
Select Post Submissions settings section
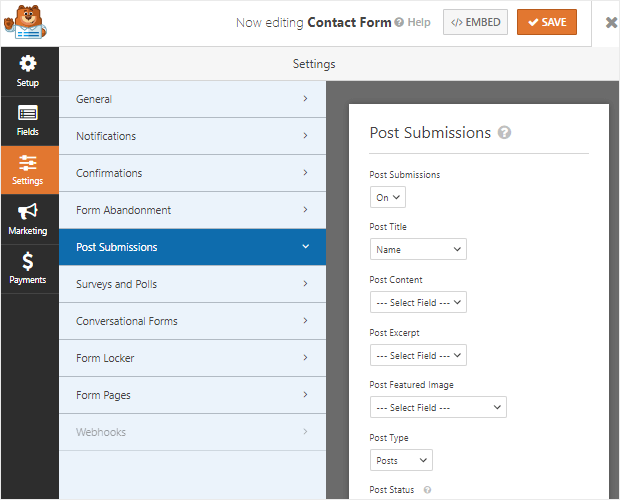pos(193,247)
